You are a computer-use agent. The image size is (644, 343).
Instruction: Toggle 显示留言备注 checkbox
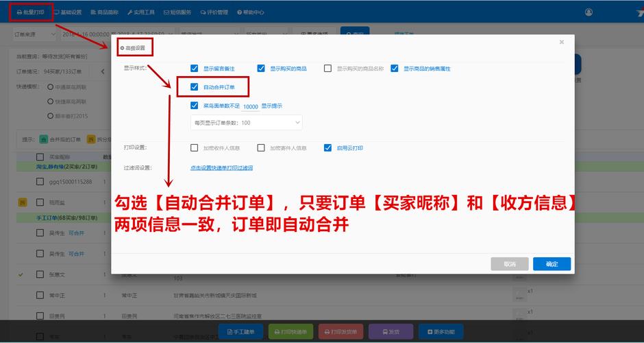[195, 69]
